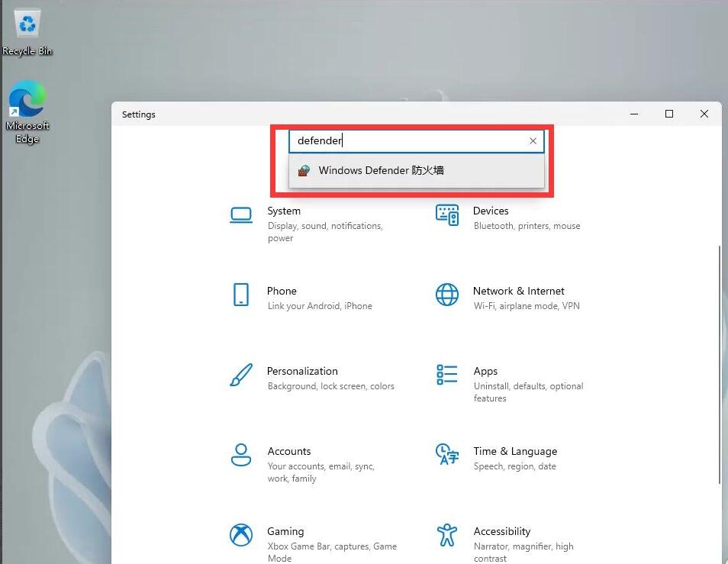Click 'Uninstall, defaults, optional features' description
The width and height of the screenshot is (728, 564).
click(528, 392)
